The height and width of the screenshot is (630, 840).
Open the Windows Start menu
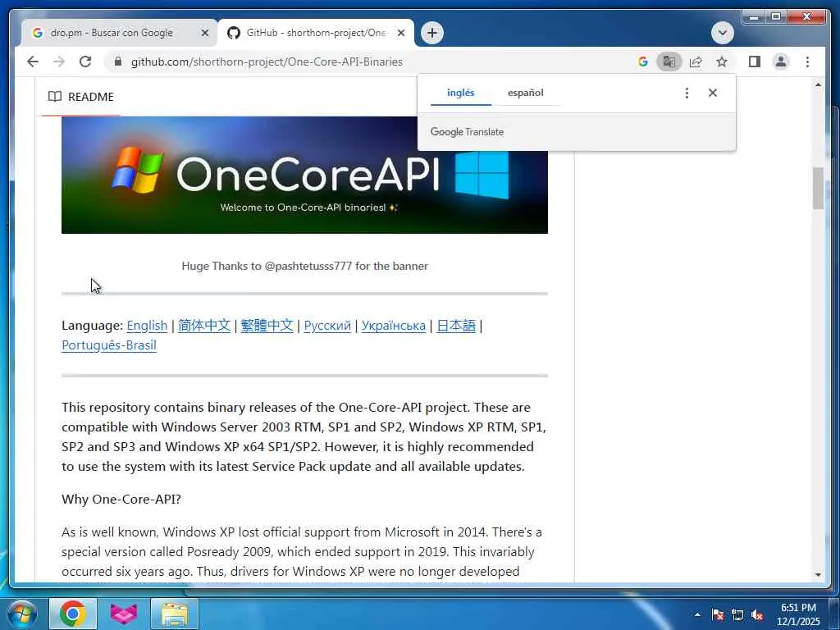click(x=21, y=614)
